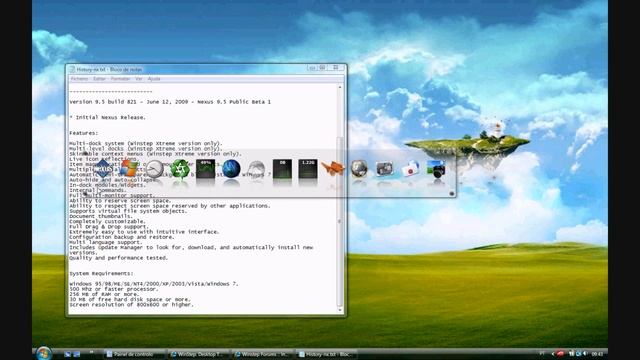This screenshot has width=640, height=360.
Task: Click the analog clock module in dock
Action: (154, 169)
